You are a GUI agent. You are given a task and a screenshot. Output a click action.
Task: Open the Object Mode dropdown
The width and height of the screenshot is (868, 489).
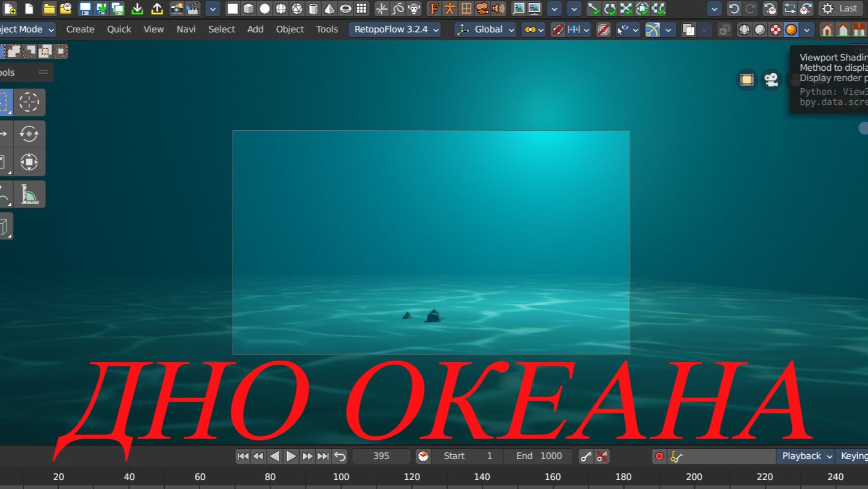pyautogui.click(x=28, y=29)
